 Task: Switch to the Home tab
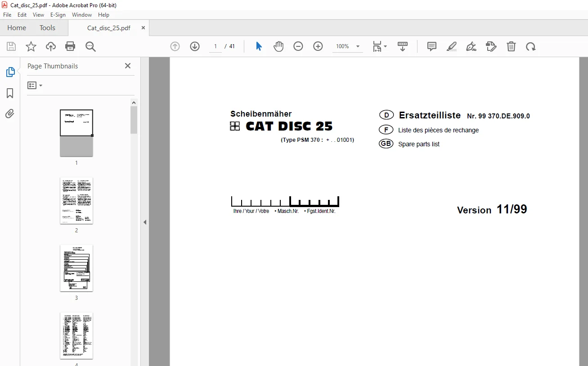pos(17,27)
